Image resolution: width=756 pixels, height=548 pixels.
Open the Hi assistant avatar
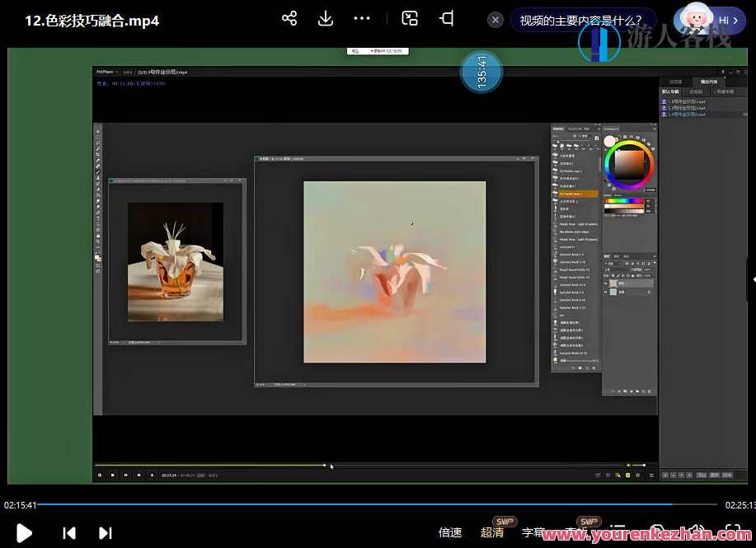(710, 20)
